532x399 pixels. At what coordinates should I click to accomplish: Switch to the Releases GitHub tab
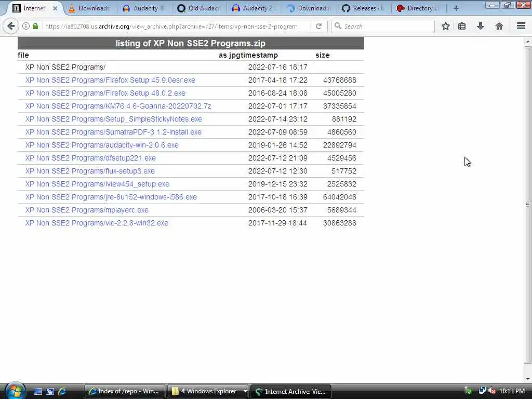(x=364, y=8)
